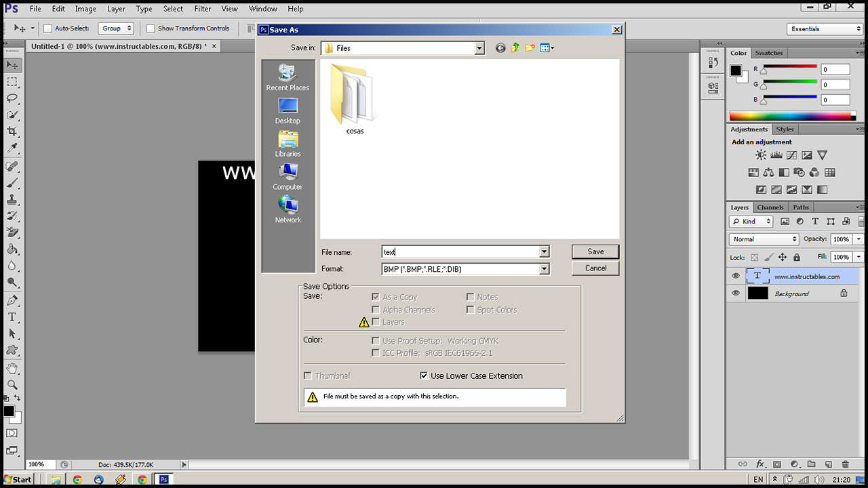868x488 pixels.
Task: Select the Horizontal Type tool
Action: pyautogui.click(x=12, y=317)
